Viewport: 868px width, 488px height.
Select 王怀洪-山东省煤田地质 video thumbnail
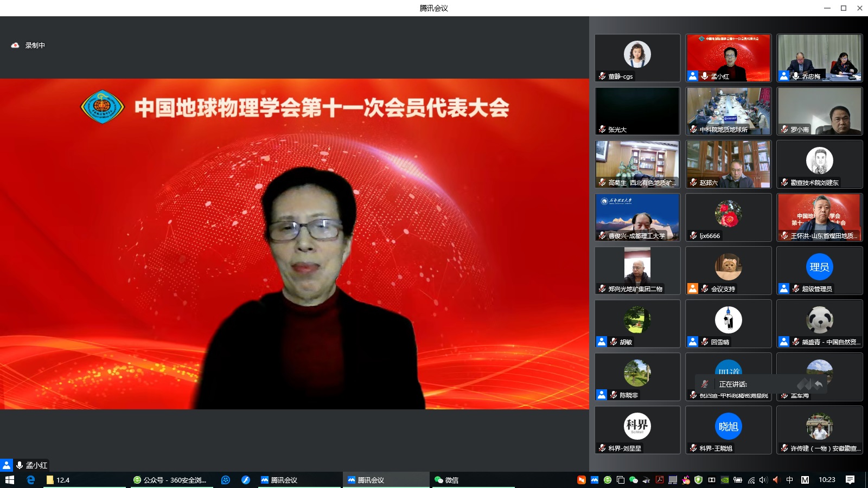tap(820, 217)
